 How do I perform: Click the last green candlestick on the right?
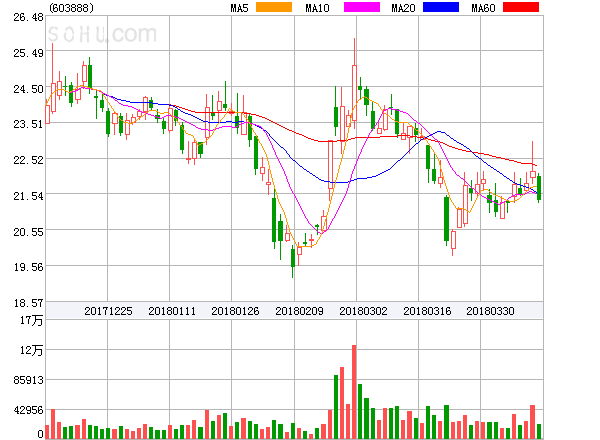pyautogui.click(x=539, y=188)
